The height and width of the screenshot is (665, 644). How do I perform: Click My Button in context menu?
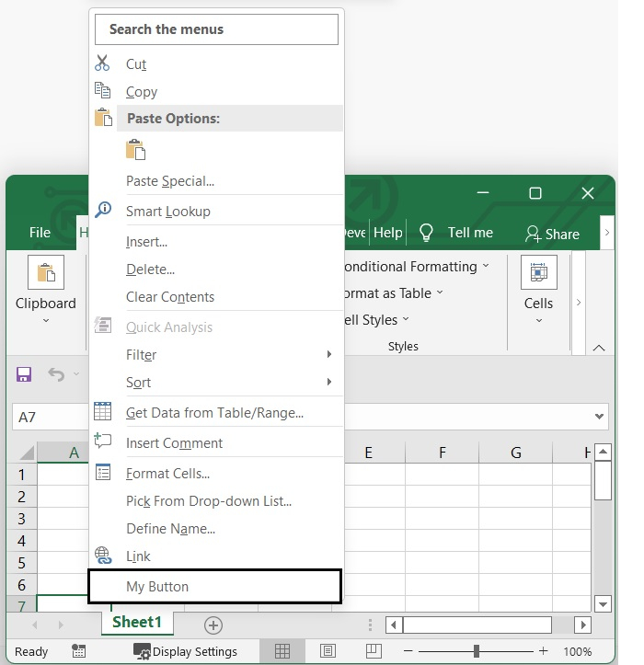214,587
